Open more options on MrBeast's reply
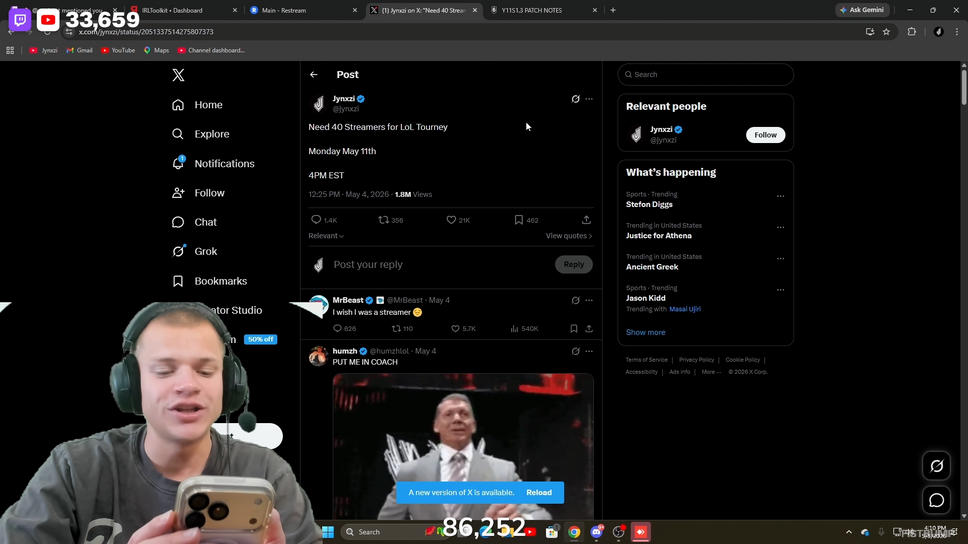This screenshot has width=968, height=544. point(589,300)
